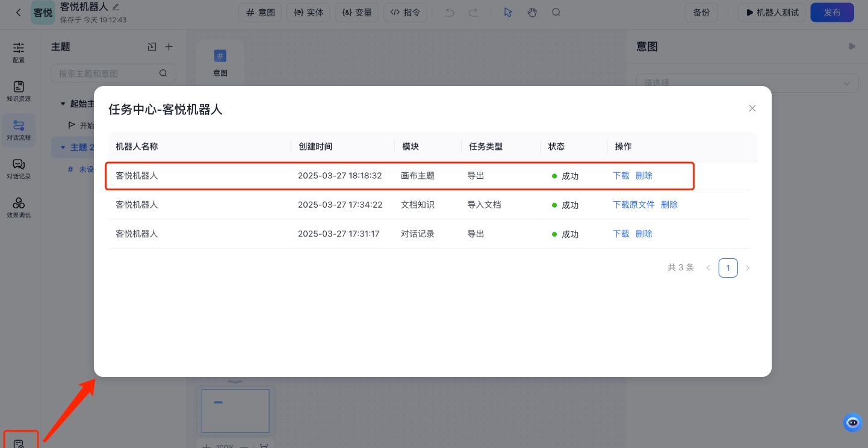Download the 画布主题 export task file
Image resolution: width=868 pixels, height=448 pixels.
click(621, 176)
